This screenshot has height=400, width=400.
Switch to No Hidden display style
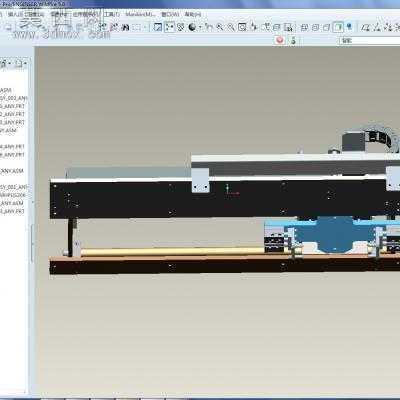click(x=326, y=27)
